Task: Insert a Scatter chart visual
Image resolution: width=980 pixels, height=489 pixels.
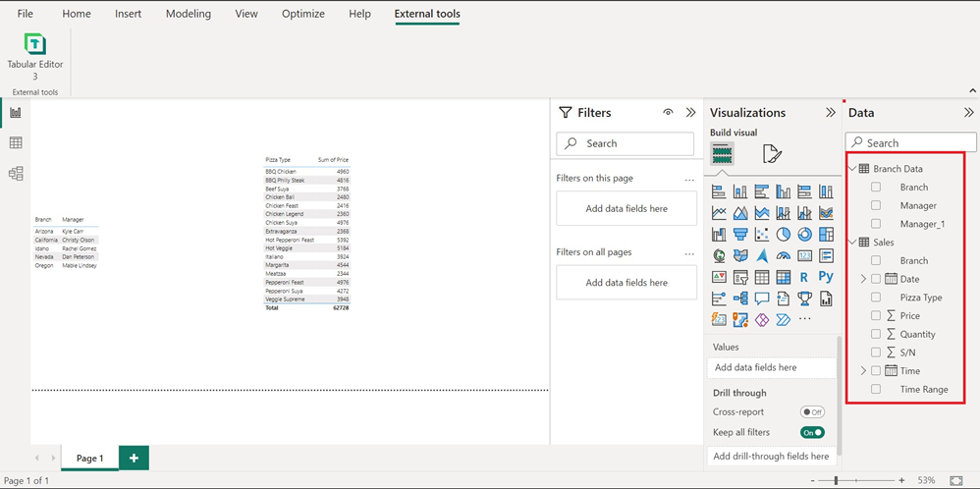Action: [762, 234]
